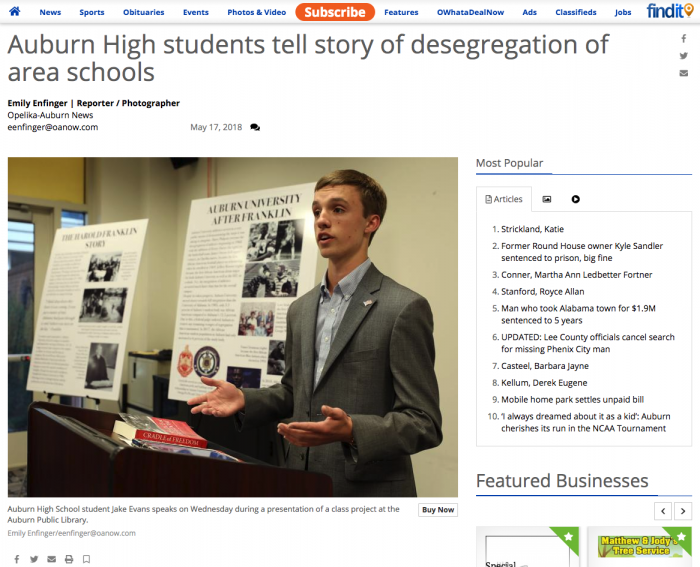
Task: Open 'Stanford, Royce Allan' obituary
Action: pos(542,292)
